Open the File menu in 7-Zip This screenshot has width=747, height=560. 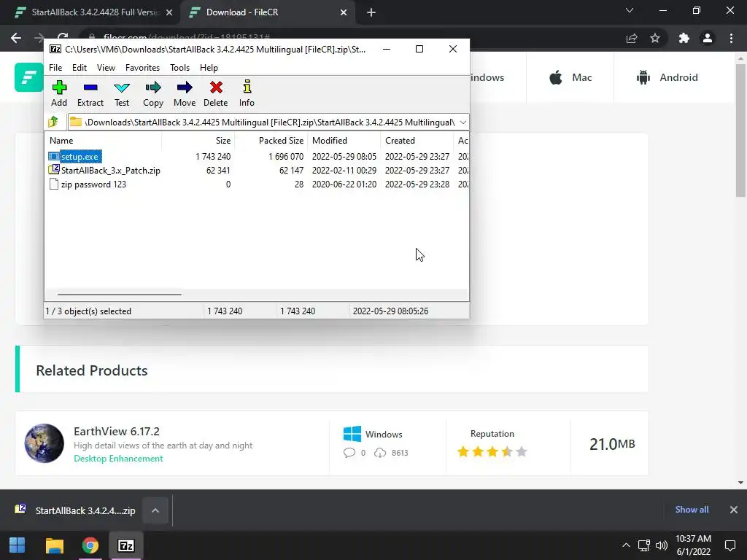click(x=55, y=68)
